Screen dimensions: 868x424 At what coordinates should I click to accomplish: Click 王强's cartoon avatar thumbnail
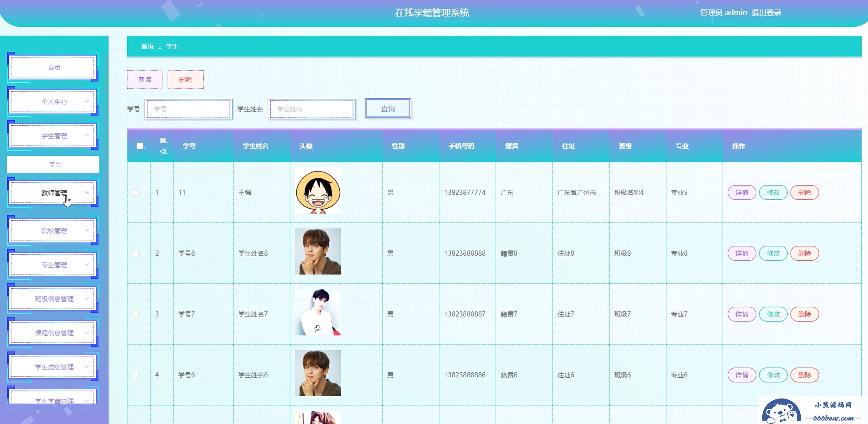click(x=318, y=191)
